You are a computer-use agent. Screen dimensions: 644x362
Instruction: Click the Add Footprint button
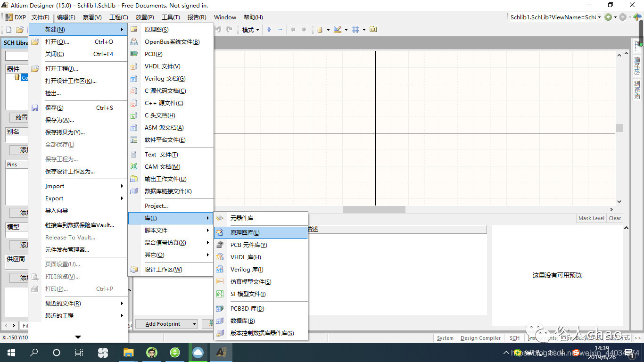(163, 324)
